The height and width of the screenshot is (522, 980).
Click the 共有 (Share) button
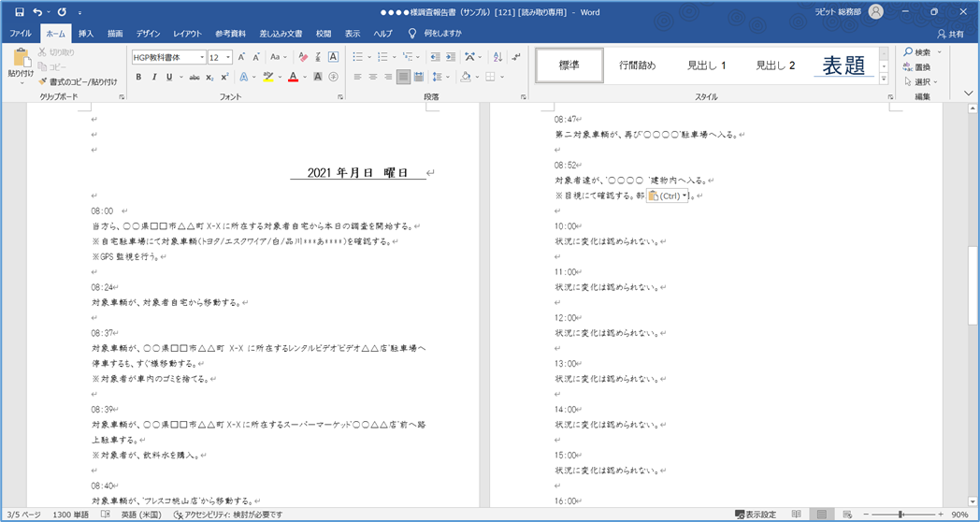tap(950, 34)
